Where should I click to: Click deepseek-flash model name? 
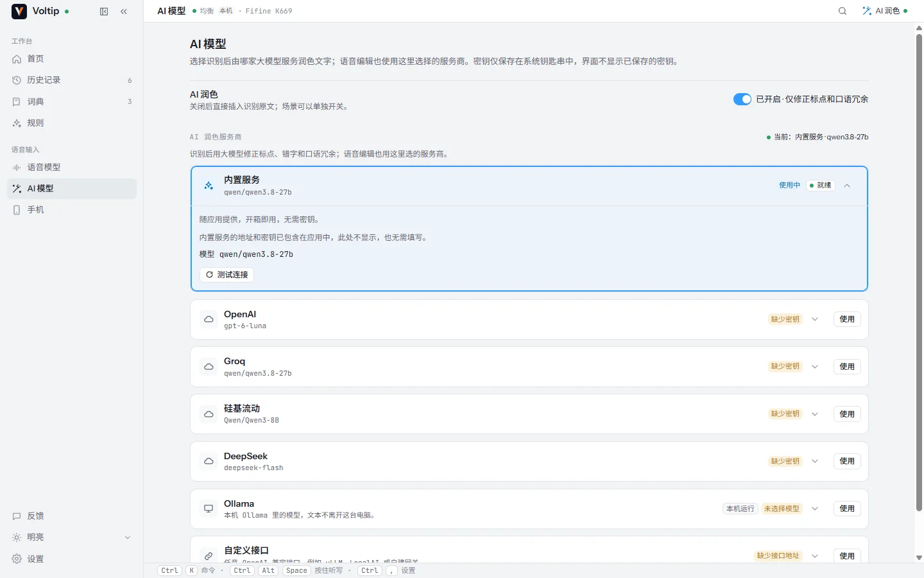[x=253, y=468]
